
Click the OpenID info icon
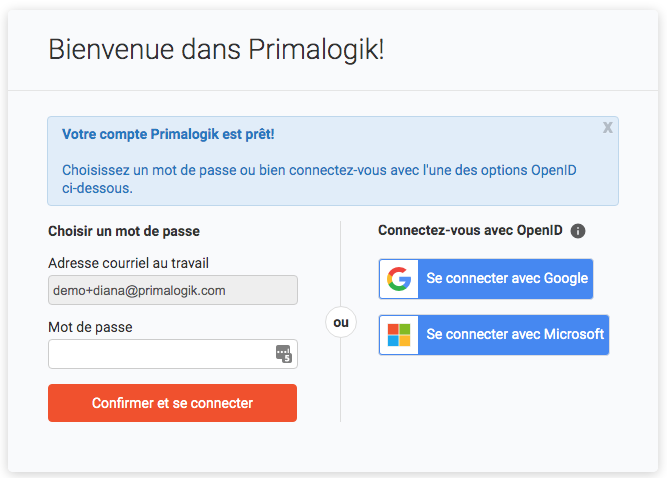pyautogui.click(x=578, y=231)
